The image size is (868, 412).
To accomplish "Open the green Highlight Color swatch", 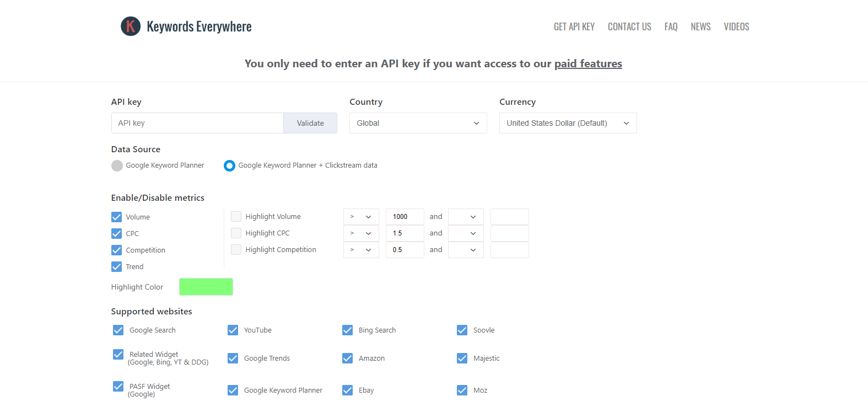I will point(206,287).
